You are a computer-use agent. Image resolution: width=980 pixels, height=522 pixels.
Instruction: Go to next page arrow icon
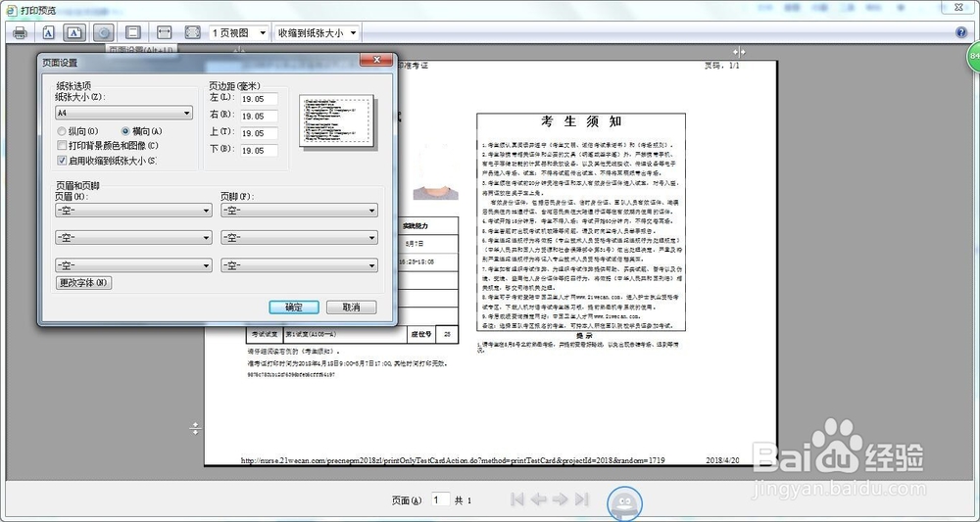pos(560,498)
